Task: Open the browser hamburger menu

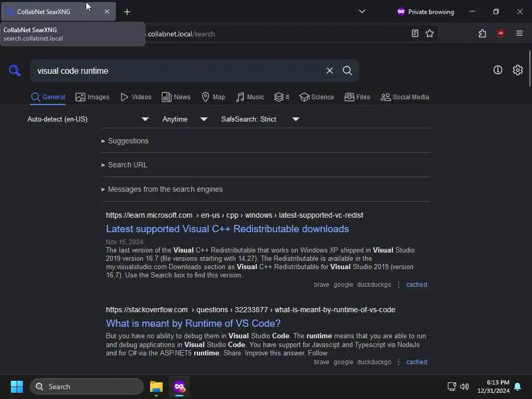Action: (520, 33)
